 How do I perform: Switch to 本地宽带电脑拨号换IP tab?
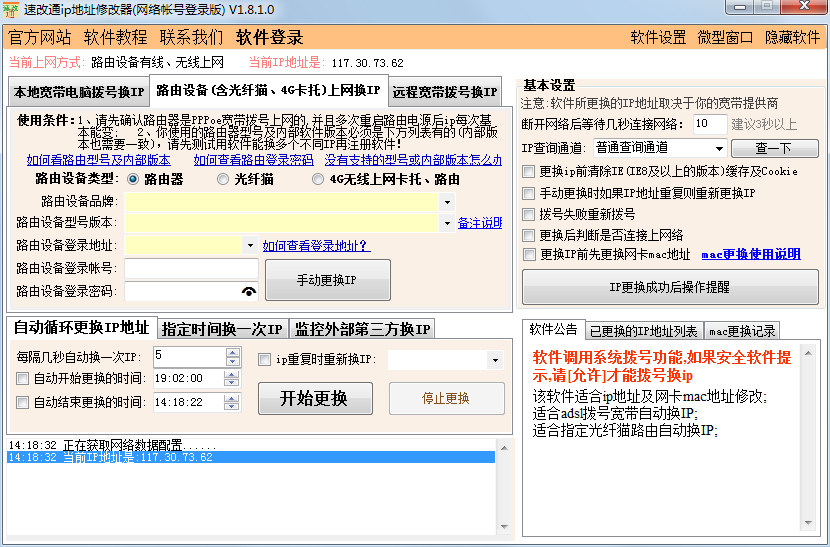pyautogui.click(x=79, y=93)
